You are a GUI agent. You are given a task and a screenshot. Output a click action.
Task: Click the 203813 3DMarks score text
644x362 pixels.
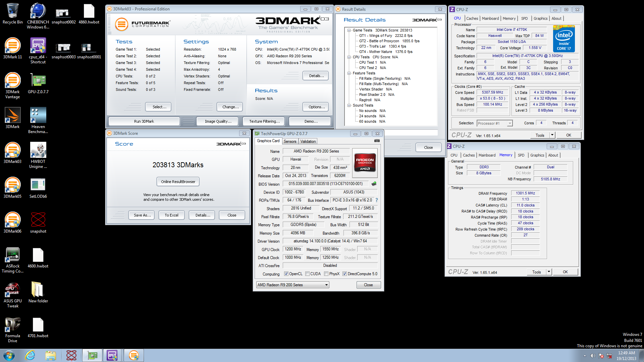coord(178,165)
